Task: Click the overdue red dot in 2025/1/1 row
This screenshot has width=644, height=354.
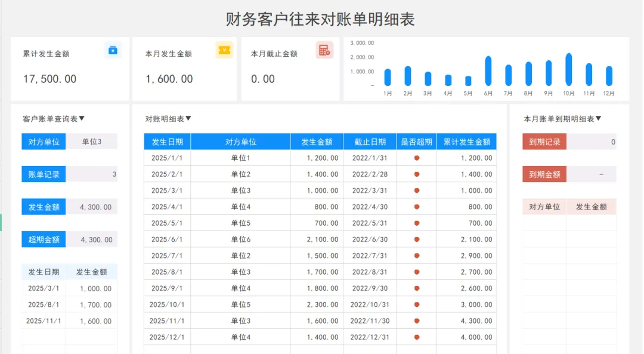Action: click(x=416, y=158)
